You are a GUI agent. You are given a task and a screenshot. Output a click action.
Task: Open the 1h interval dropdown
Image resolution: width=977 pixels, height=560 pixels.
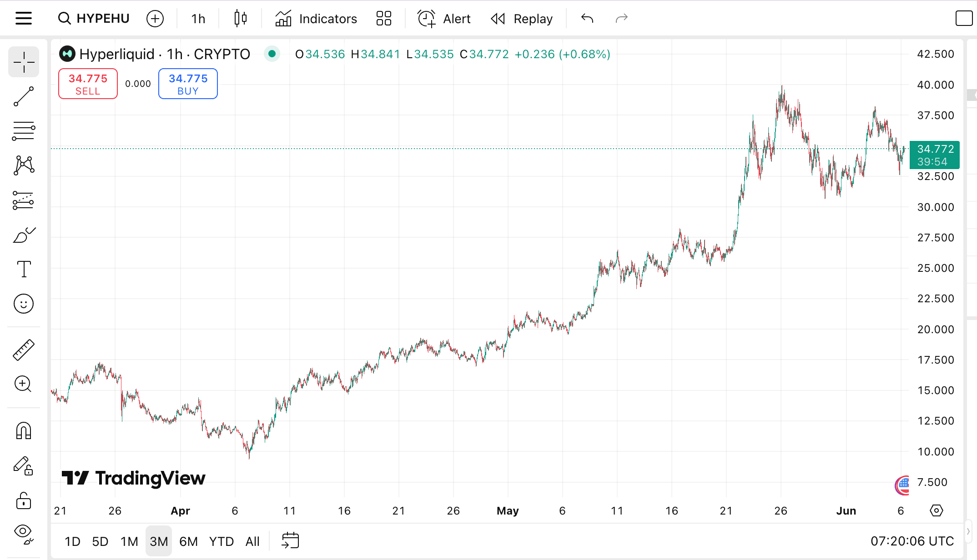198,19
